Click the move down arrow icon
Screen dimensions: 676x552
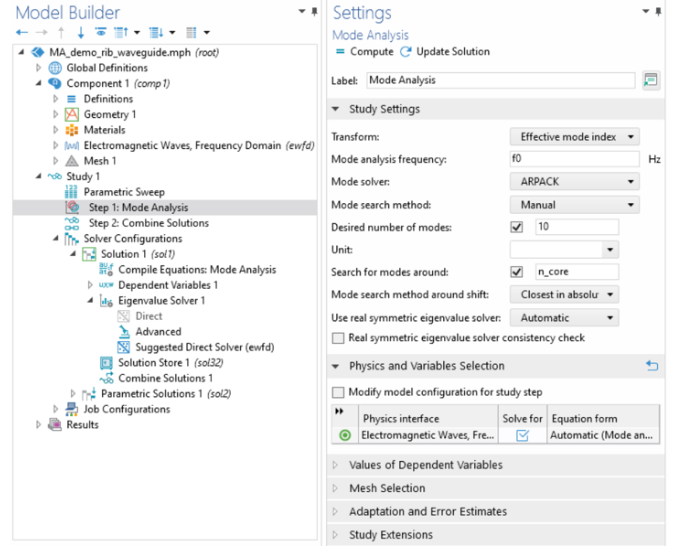pyautogui.click(x=81, y=32)
